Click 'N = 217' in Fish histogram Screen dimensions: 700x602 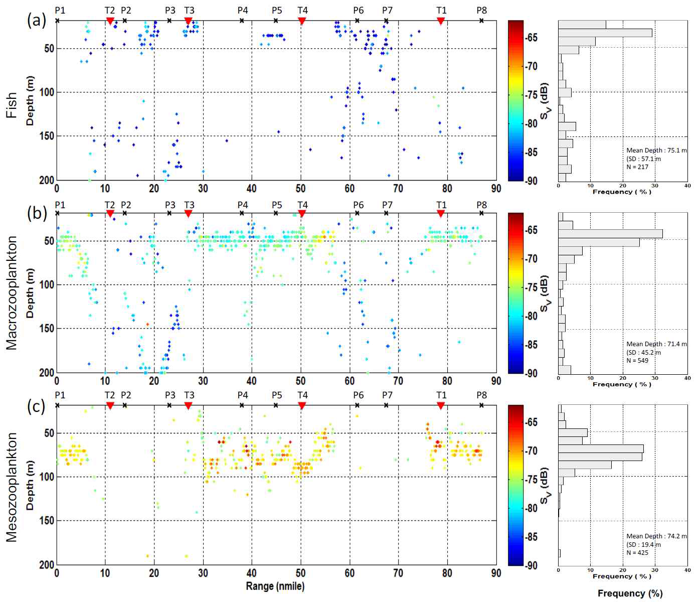click(637, 167)
